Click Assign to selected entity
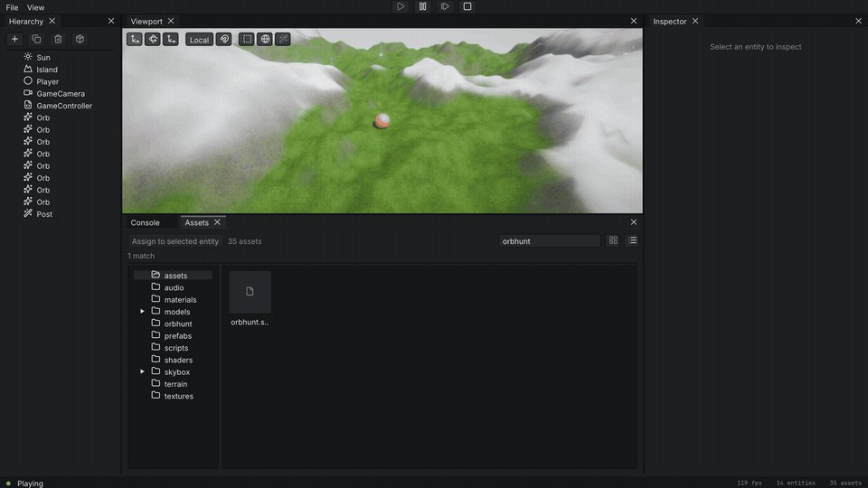 point(175,241)
